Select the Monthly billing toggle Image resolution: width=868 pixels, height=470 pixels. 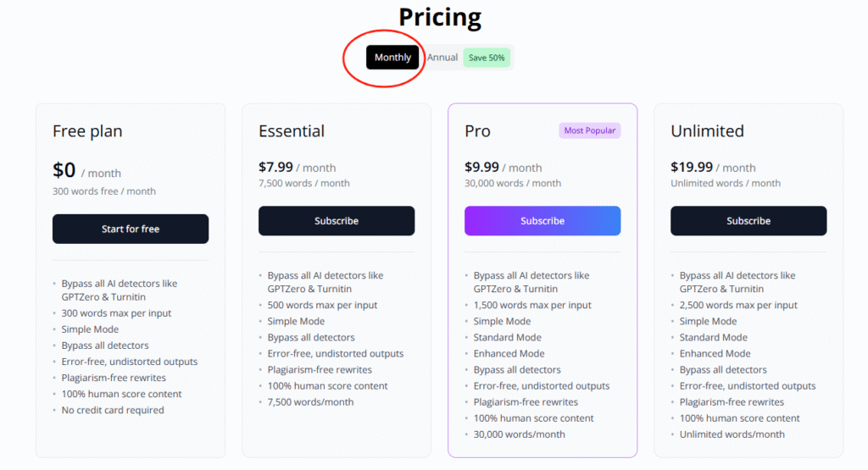392,58
